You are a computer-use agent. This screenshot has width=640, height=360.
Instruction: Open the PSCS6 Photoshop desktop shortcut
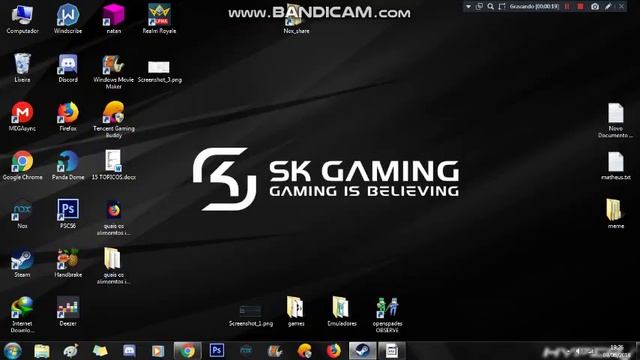tap(68, 214)
